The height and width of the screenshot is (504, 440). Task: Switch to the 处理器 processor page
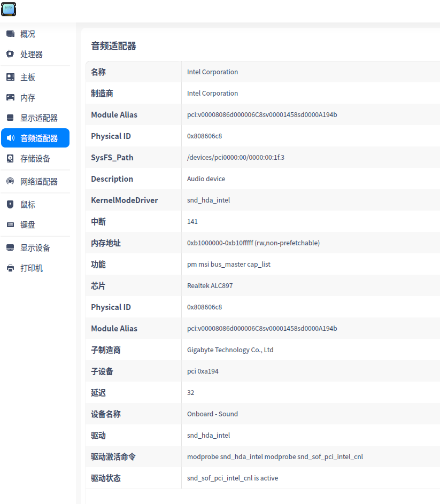[35, 54]
